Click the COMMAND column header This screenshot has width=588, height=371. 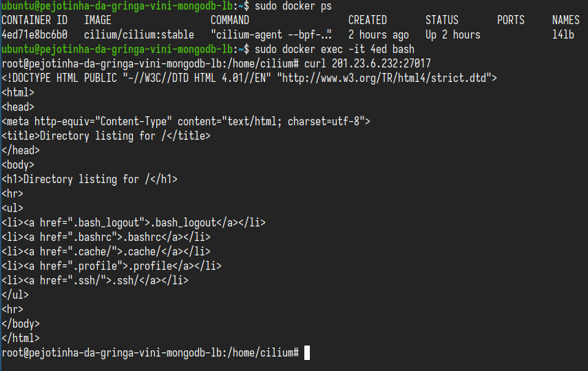[x=230, y=20]
